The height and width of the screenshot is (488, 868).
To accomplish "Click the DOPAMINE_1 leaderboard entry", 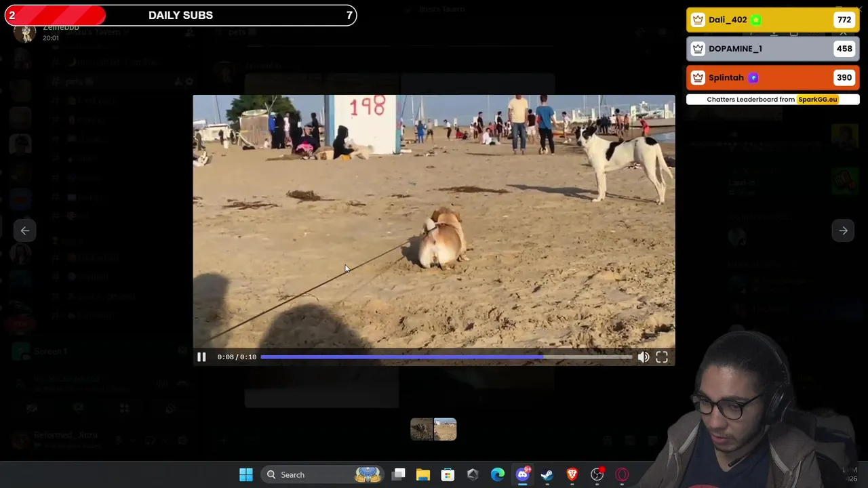I will pyautogui.click(x=772, y=49).
